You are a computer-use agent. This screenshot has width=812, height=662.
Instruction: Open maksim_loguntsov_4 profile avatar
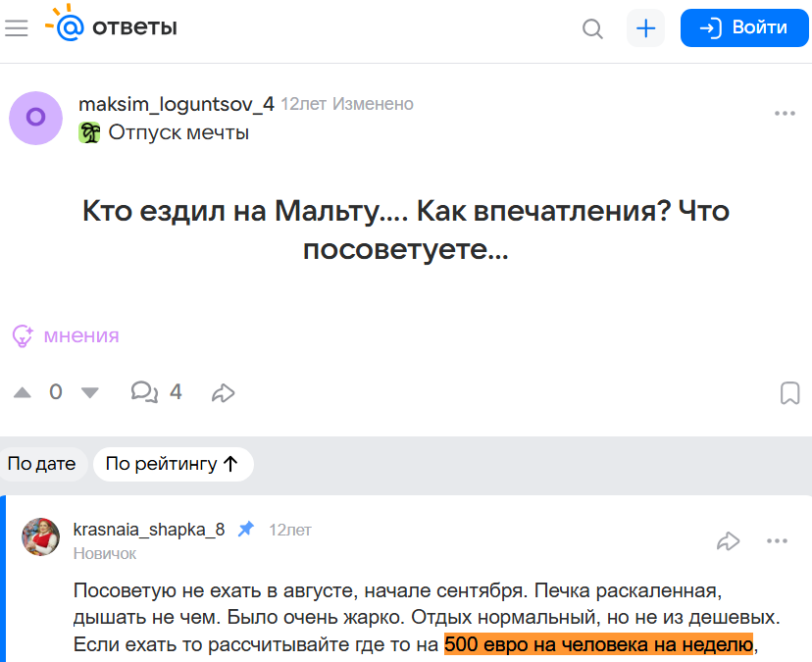(36, 118)
